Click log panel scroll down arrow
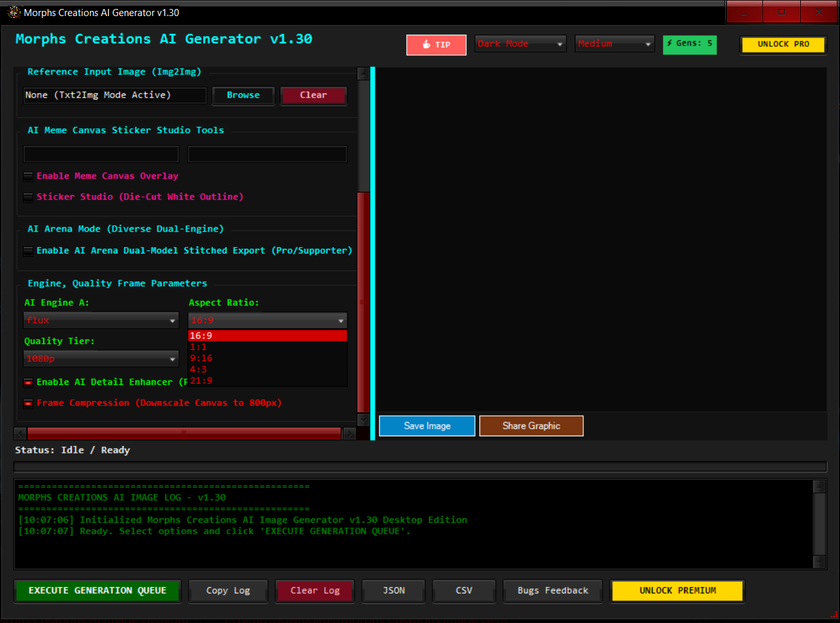 tap(819, 562)
